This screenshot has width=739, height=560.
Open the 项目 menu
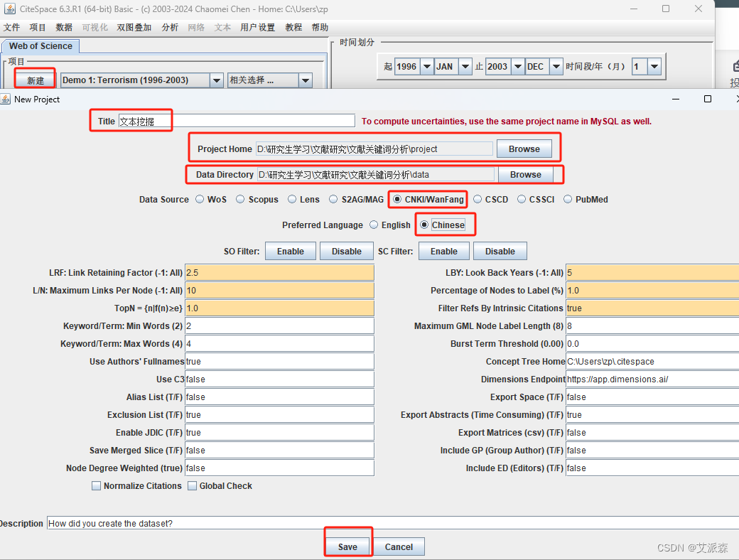[38, 27]
